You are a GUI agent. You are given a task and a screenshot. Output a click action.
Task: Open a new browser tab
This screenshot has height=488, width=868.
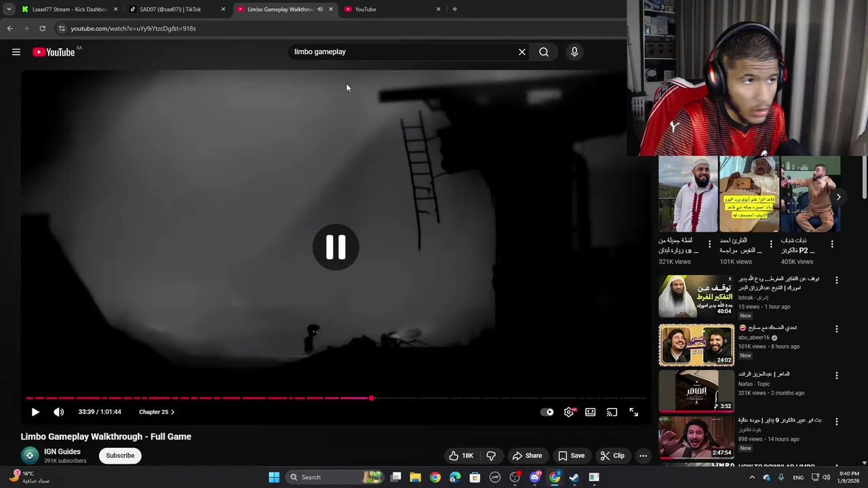(454, 9)
